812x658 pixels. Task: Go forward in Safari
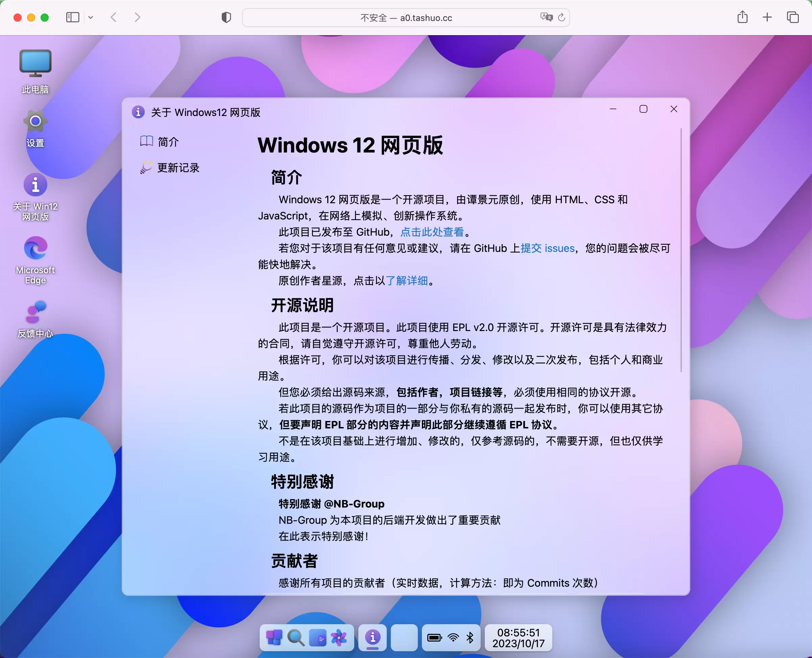point(138,18)
